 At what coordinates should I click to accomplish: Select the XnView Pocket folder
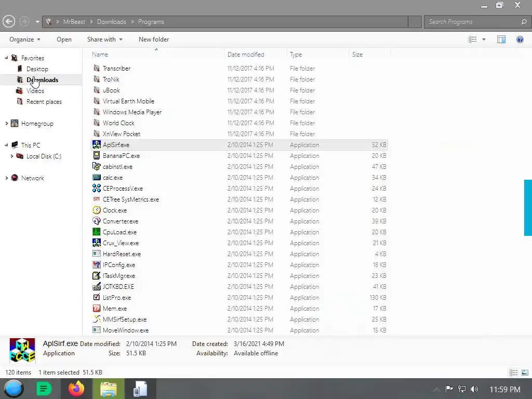(122, 134)
